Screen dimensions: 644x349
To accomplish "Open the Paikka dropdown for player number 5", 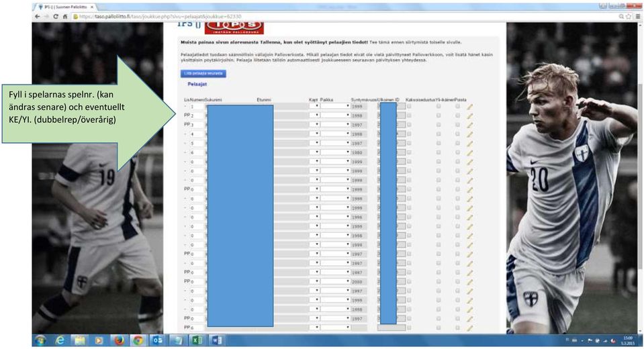I will 336,143.
